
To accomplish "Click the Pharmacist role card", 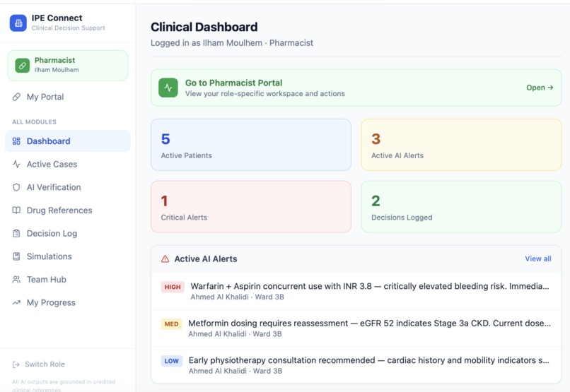I will coord(68,65).
